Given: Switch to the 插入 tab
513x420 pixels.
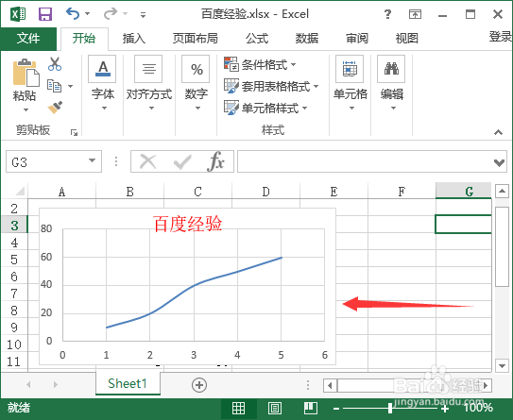Looking at the screenshot, I should coord(134,39).
